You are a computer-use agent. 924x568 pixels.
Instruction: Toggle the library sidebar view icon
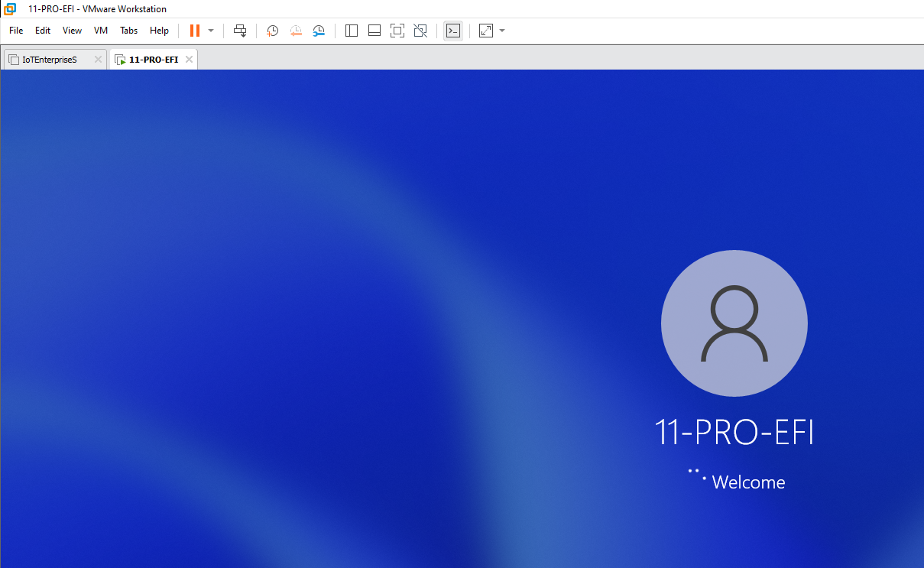tap(352, 31)
